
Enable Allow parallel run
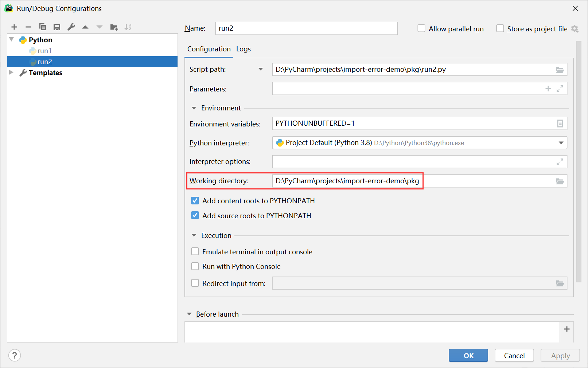coord(421,28)
